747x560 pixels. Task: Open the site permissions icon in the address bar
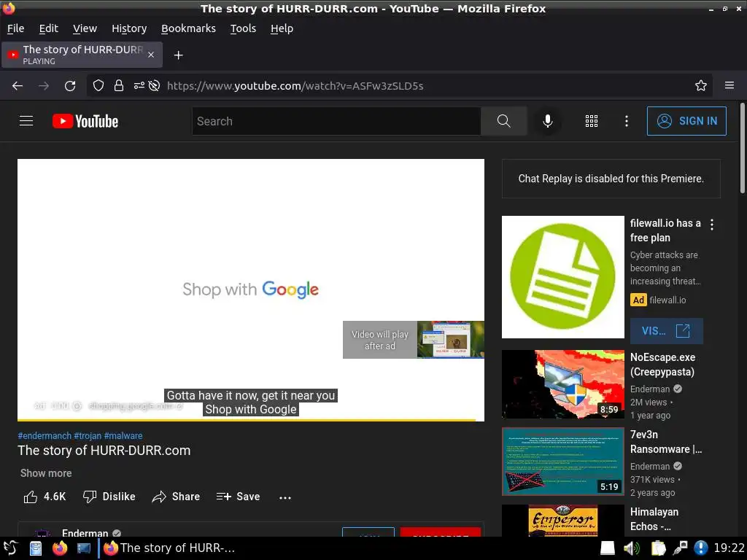click(139, 86)
